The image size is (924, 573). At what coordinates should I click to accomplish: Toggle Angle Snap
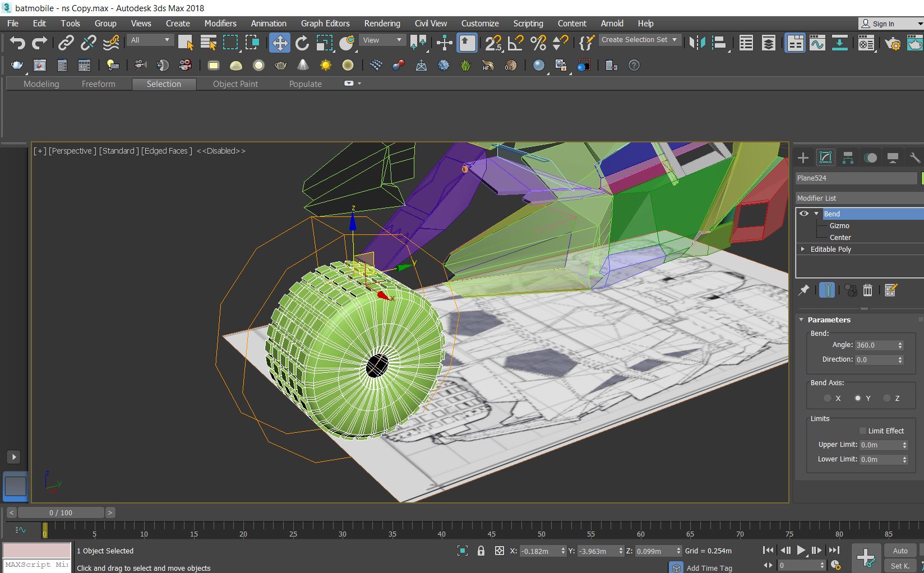[x=515, y=43]
